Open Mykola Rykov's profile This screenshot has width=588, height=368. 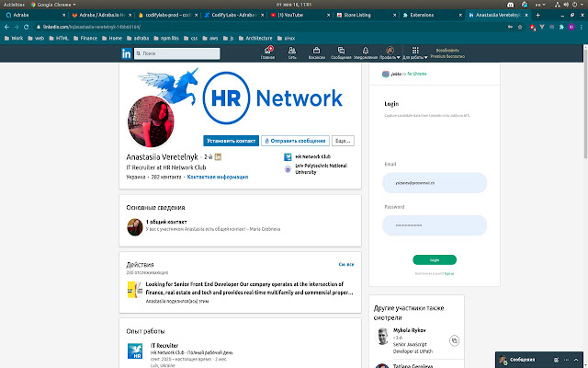[x=409, y=330]
